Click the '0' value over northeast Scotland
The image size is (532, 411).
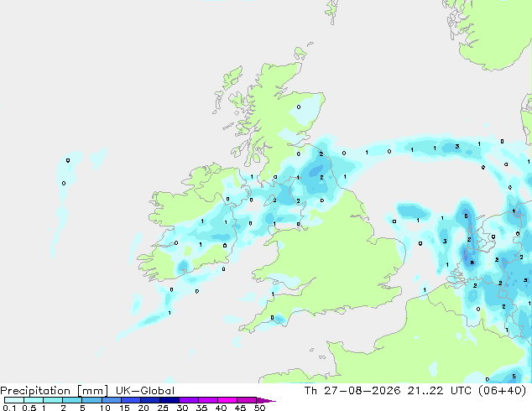(299, 107)
